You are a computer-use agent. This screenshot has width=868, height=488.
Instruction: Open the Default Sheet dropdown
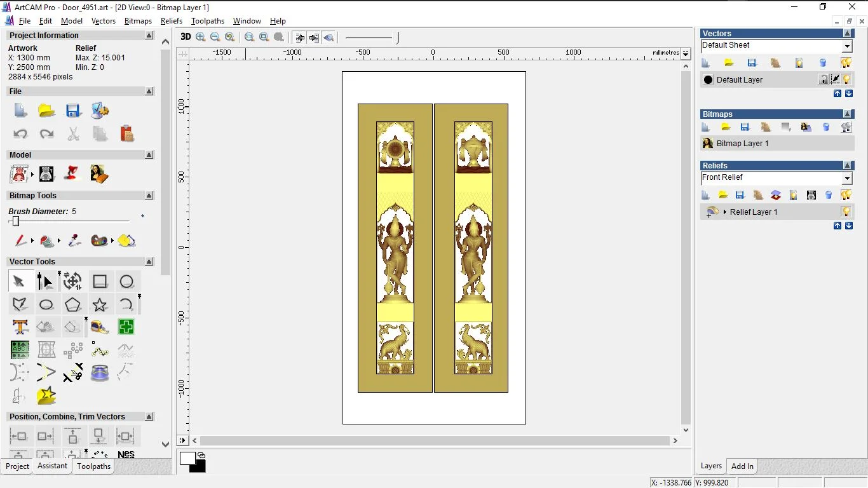click(x=847, y=46)
